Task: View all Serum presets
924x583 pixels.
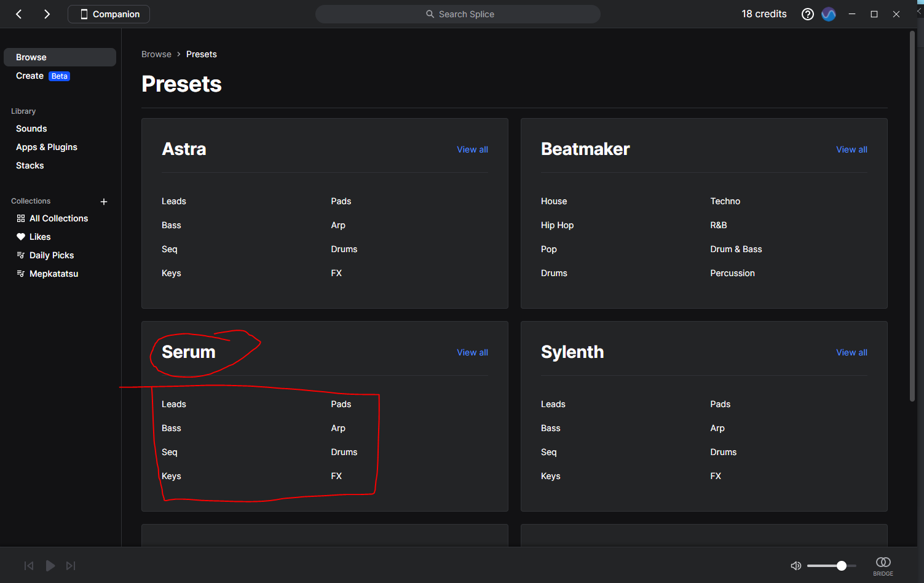Action: [472, 352]
